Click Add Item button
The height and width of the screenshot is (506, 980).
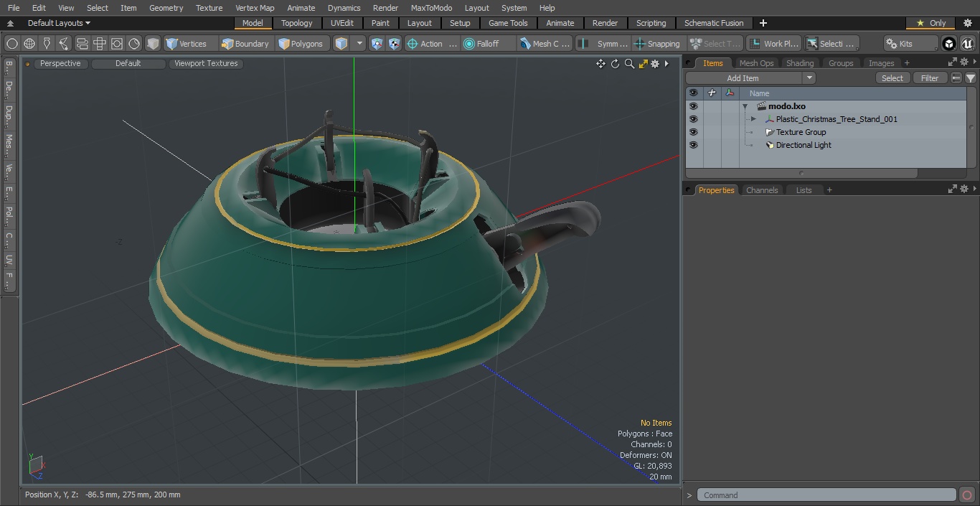[743, 78]
